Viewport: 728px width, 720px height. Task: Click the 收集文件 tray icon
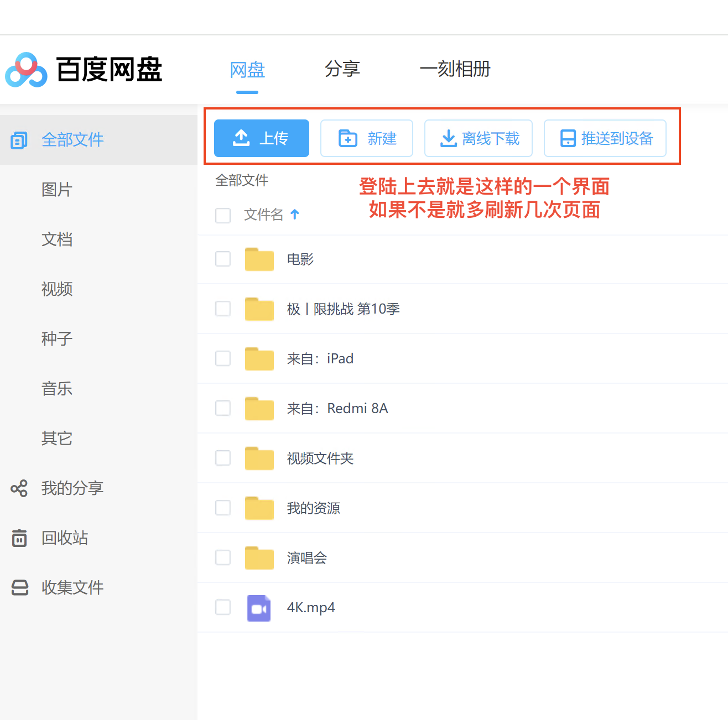[20, 587]
